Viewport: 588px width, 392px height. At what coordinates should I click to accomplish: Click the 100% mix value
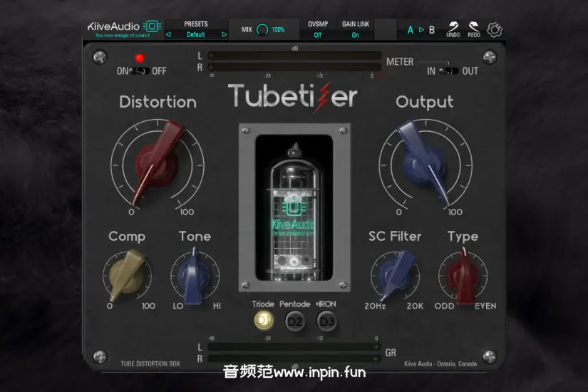[x=278, y=30]
